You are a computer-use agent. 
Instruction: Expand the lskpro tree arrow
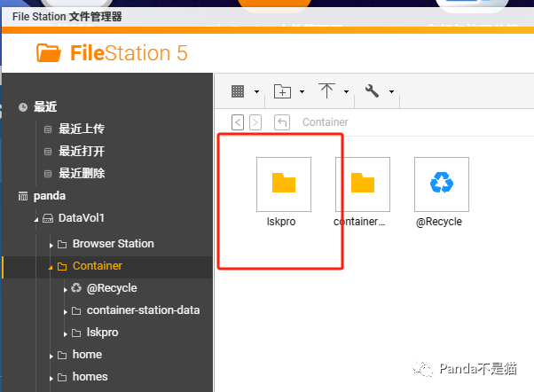point(65,333)
